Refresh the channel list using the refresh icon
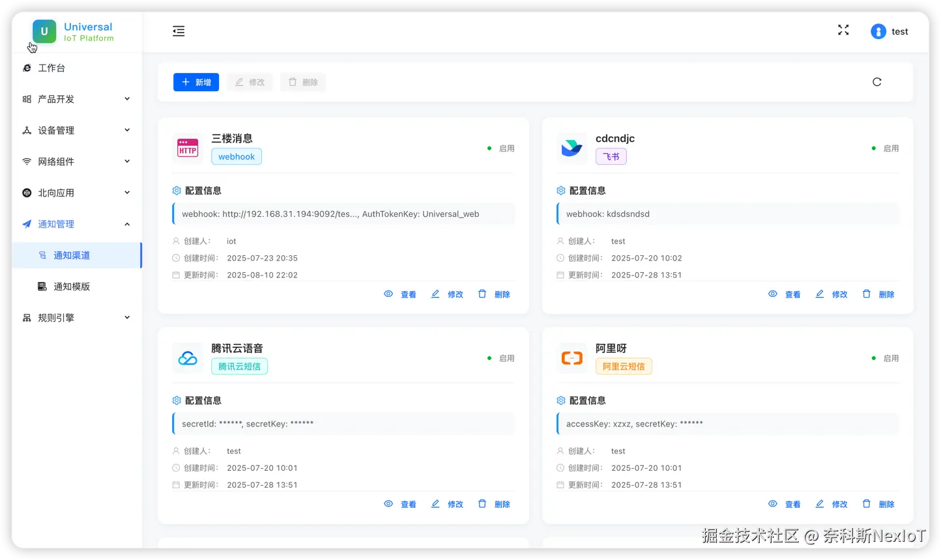The width and height of the screenshot is (941, 560). (876, 81)
